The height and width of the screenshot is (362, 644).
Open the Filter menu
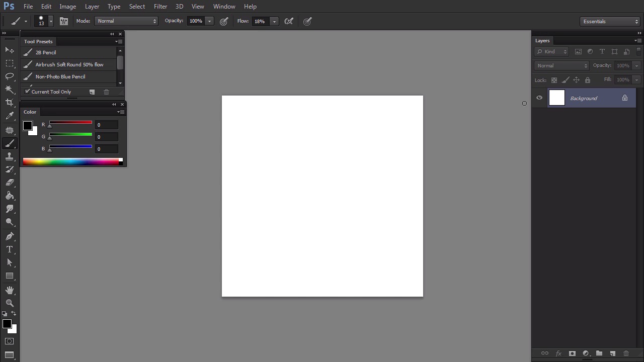tap(160, 7)
